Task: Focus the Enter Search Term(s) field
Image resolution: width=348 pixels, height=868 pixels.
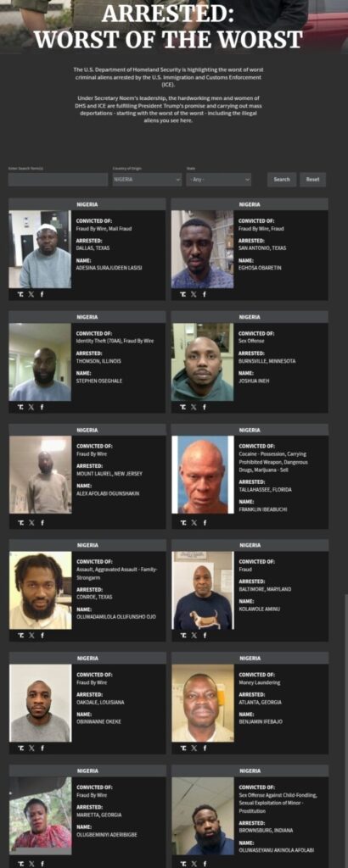Action: (x=59, y=180)
